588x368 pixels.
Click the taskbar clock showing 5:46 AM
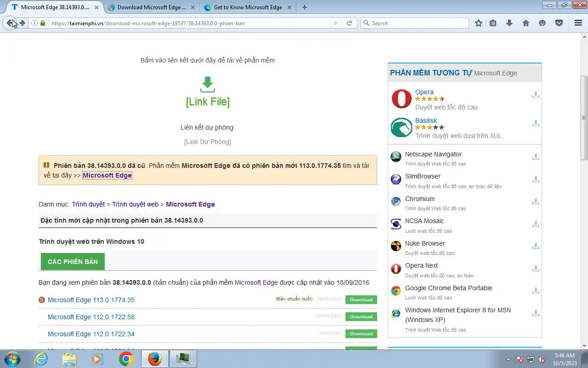pos(565,359)
